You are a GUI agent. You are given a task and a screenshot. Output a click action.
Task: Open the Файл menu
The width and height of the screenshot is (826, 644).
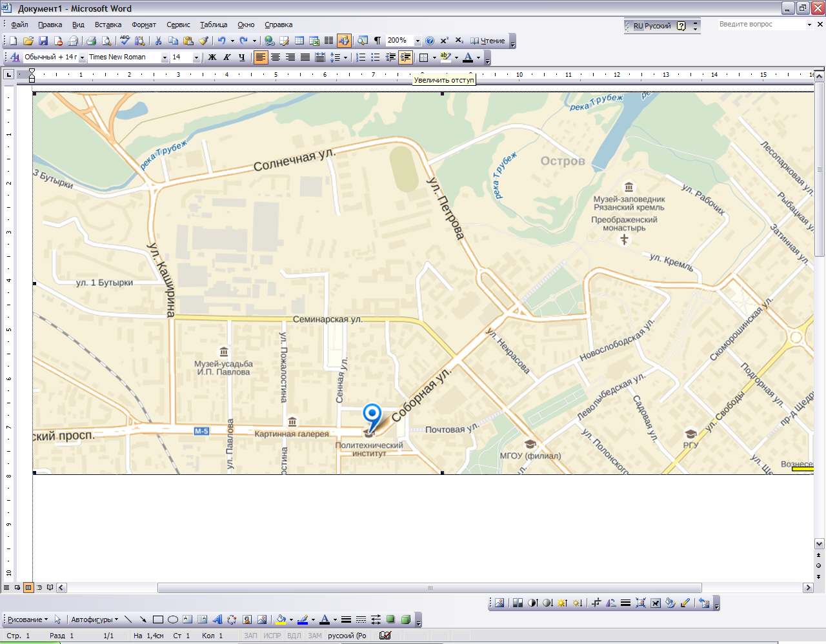19,25
